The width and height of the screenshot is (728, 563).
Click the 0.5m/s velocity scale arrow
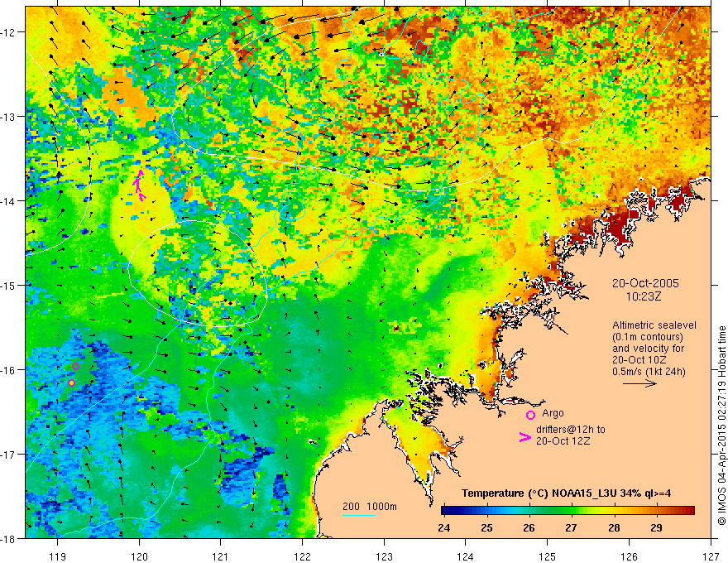[639, 383]
